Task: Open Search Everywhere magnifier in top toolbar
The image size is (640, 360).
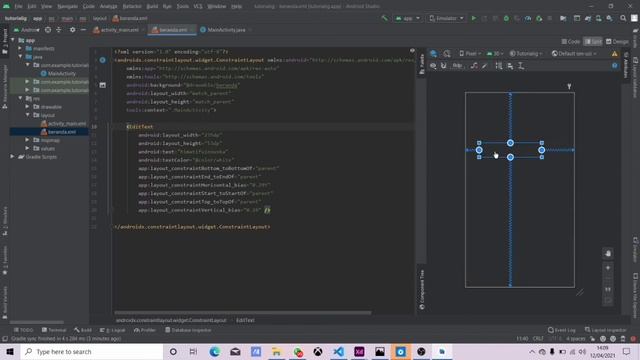Action: pyautogui.click(x=623, y=18)
